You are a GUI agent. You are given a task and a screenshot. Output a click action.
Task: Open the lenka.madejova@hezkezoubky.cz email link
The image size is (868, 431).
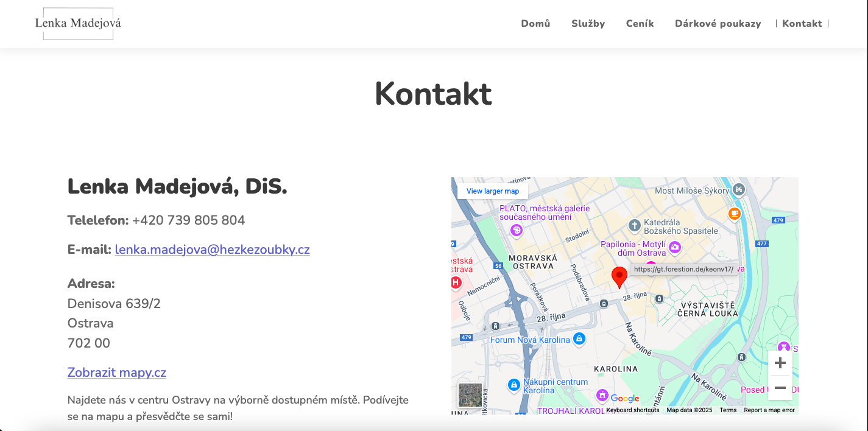point(212,249)
